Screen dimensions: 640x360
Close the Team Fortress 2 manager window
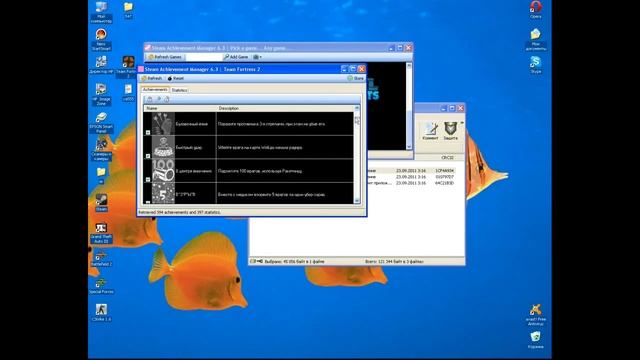tap(361, 69)
